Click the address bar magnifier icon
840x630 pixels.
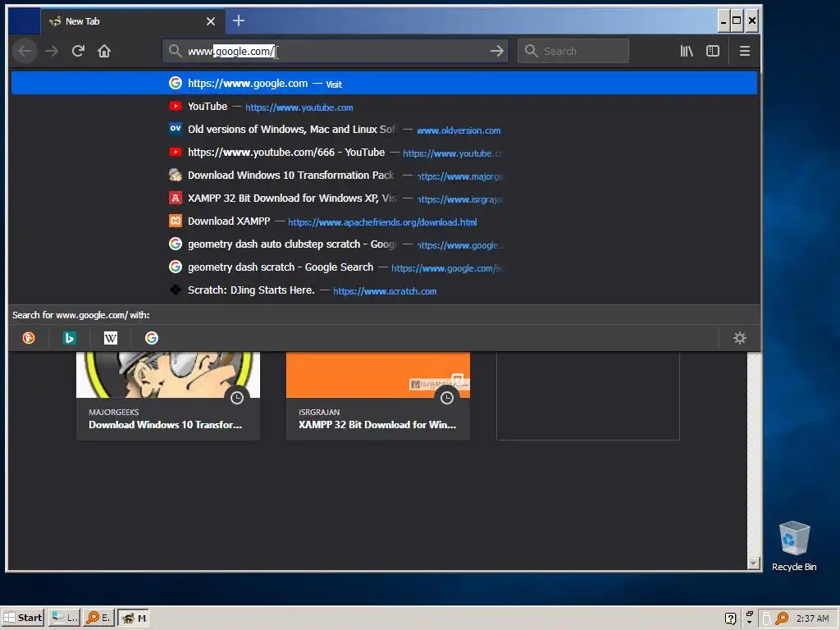click(175, 51)
